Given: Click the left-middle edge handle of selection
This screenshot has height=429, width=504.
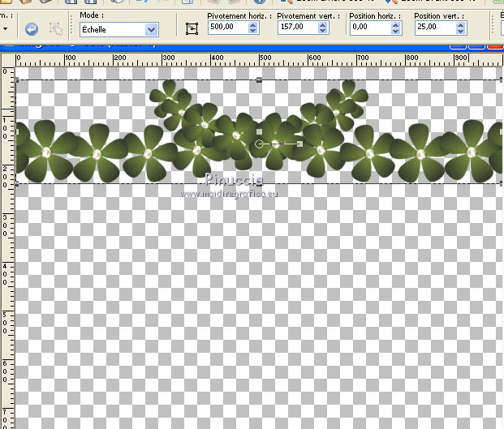Looking at the screenshot, I should [17, 132].
